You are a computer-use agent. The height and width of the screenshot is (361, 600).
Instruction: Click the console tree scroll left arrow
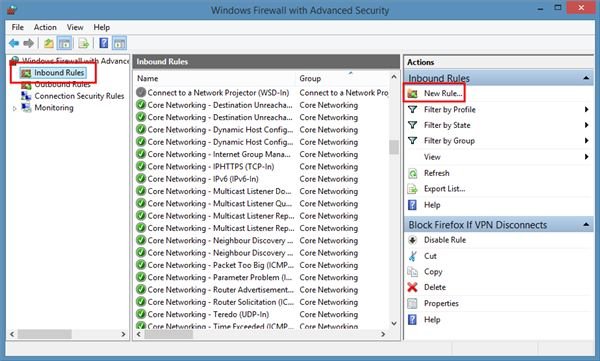pos(12,334)
